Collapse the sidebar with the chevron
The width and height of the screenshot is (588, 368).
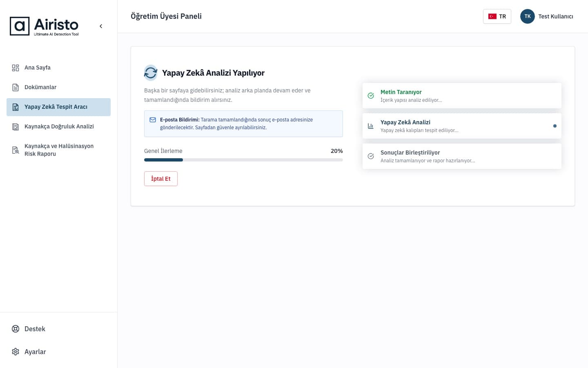[101, 26]
